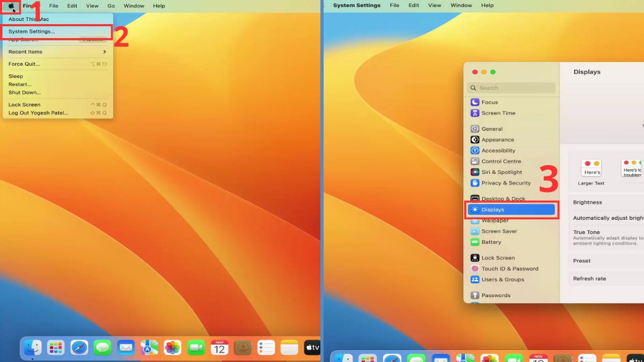Open Control Centre settings
The width and height of the screenshot is (644, 362).
point(501,161)
